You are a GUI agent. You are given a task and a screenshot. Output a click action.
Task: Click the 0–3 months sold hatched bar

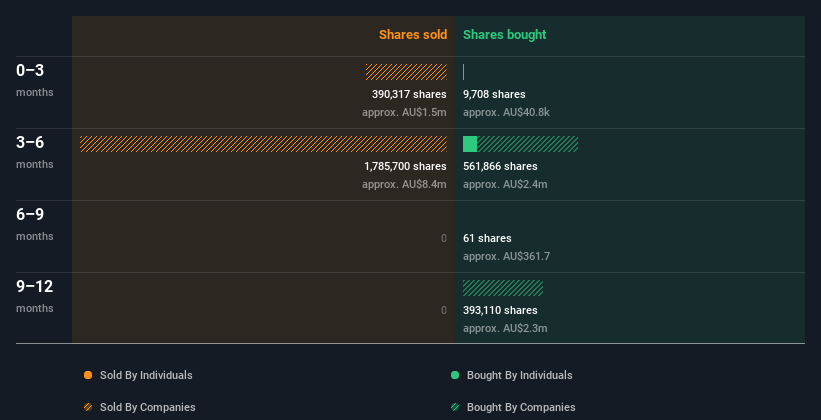[x=406, y=72]
